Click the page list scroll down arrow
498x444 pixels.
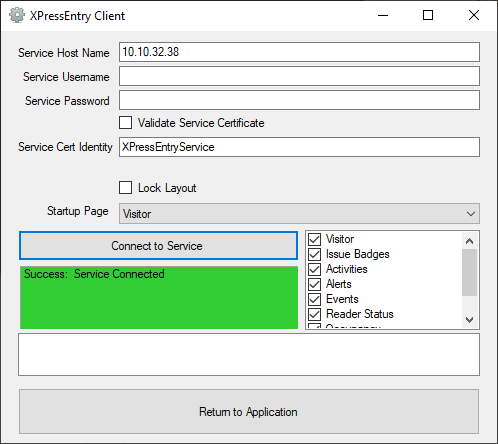pos(469,320)
